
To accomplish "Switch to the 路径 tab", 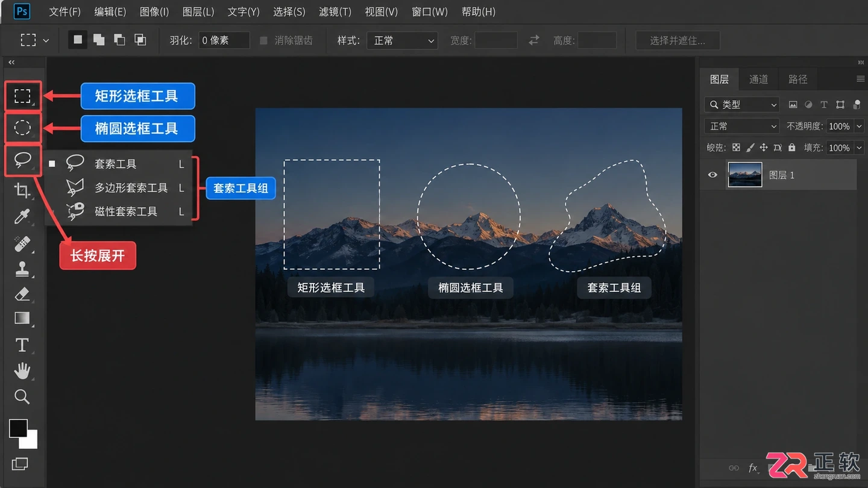I will click(x=797, y=79).
